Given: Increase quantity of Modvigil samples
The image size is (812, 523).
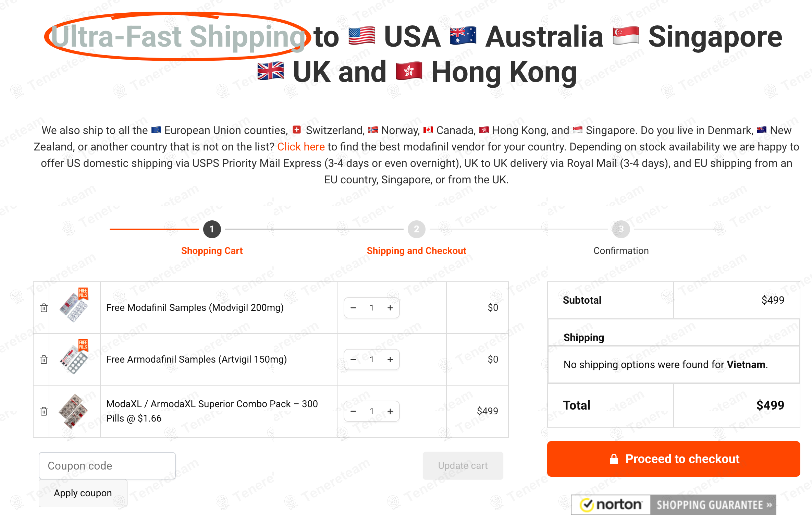Looking at the screenshot, I should point(390,307).
